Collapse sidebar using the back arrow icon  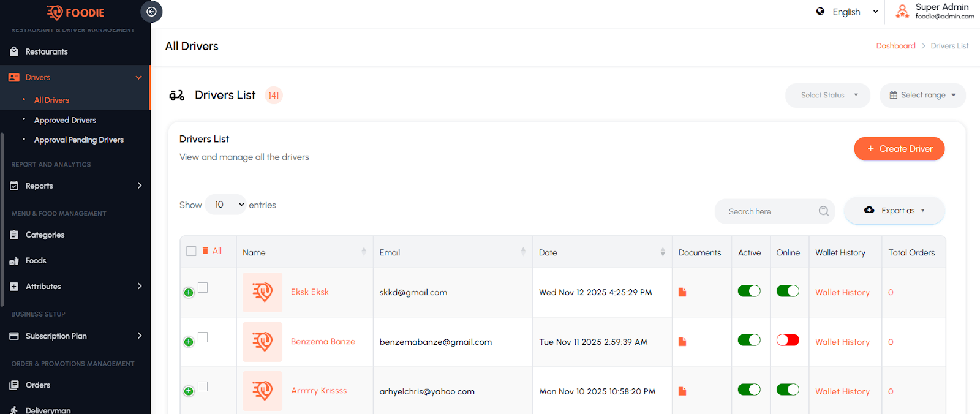point(151,12)
